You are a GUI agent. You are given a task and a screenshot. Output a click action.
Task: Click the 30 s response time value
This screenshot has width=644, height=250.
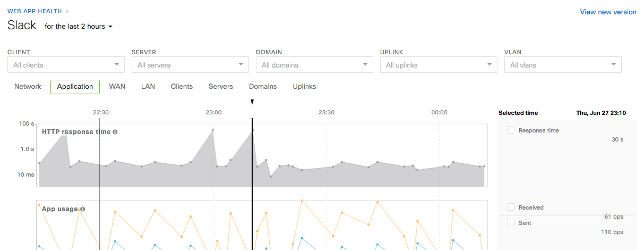[617, 139]
